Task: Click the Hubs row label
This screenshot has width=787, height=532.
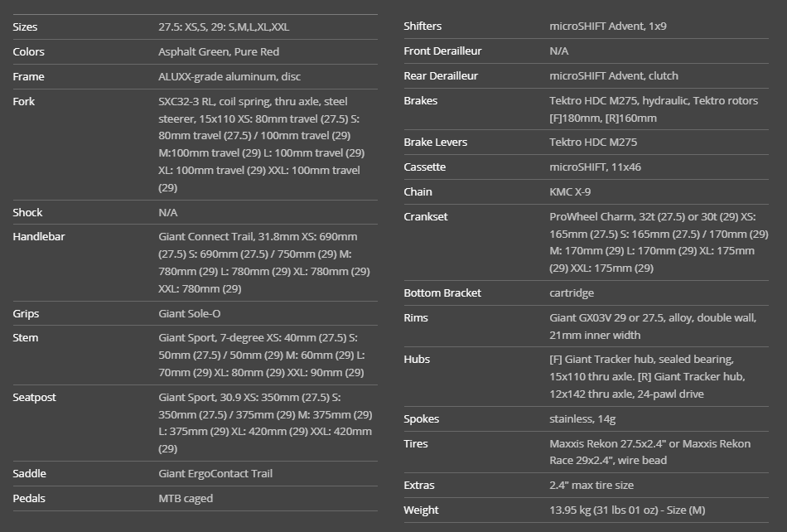Action: (417, 359)
